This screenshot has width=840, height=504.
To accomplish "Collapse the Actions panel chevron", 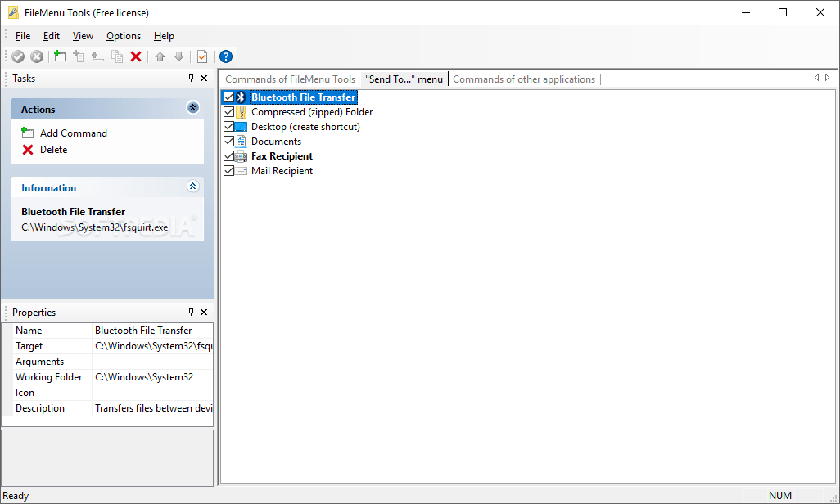I will pyautogui.click(x=193, y=107).
